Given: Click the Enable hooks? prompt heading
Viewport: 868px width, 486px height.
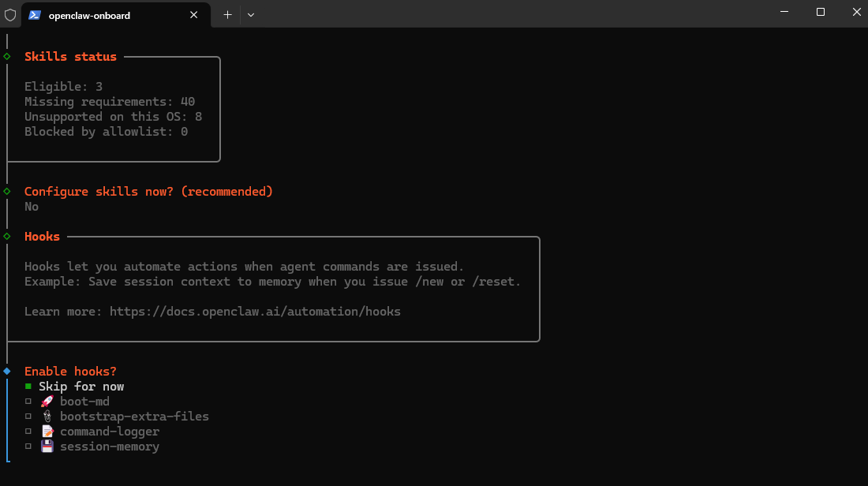Looking at the screenshot, I should click(70, 372).
